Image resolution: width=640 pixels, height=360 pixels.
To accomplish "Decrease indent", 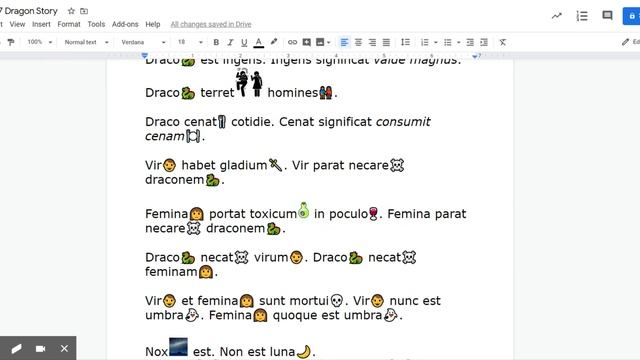I will point(470,42).
